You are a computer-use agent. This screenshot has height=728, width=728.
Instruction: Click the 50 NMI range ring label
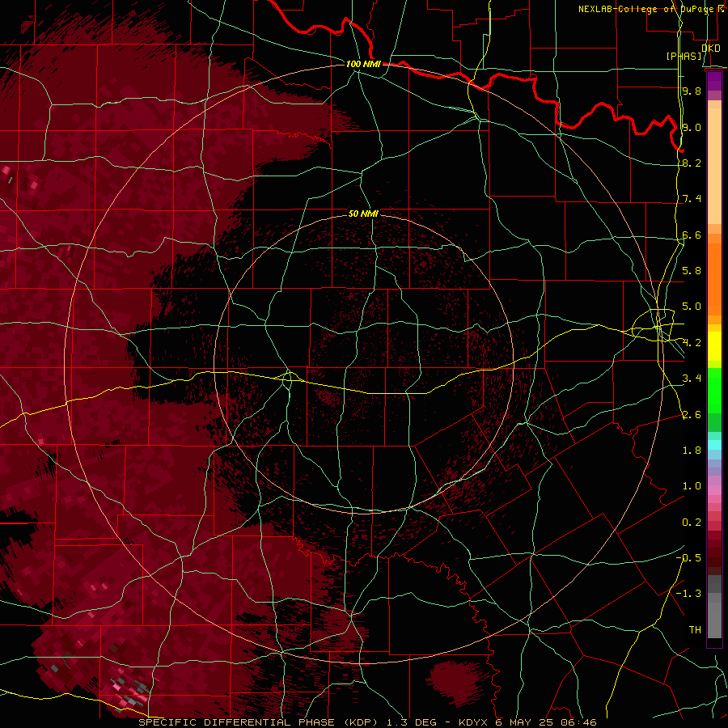[363, 214]
